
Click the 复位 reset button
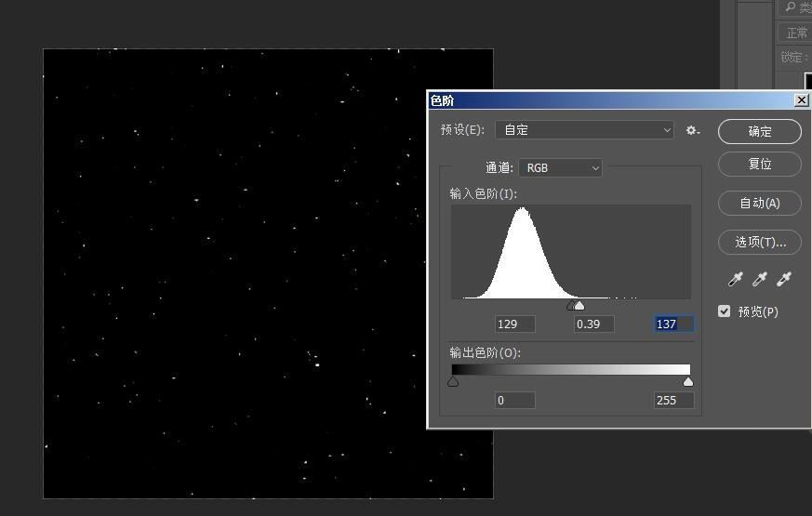pyautogui.click(x=760, y=164)
